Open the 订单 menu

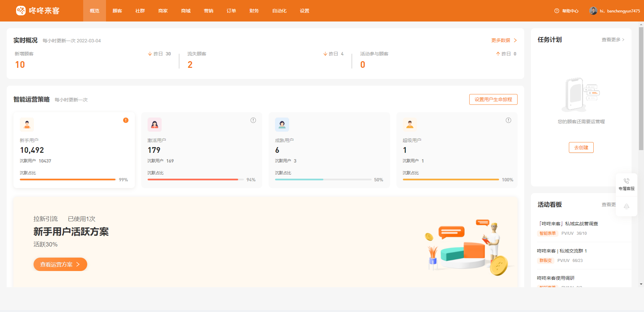tap(231, 11)
